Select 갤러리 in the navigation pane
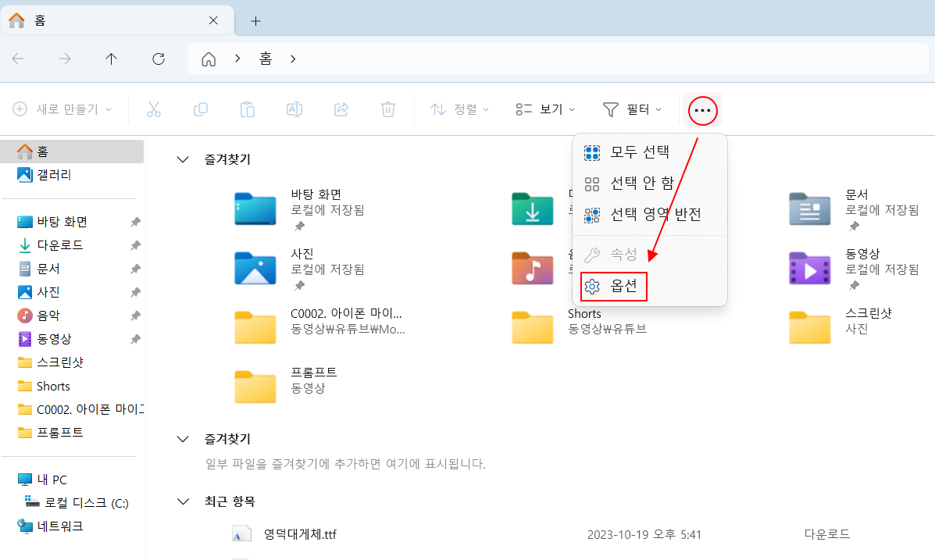The image size is (935, 560). (x=72, y=175)
